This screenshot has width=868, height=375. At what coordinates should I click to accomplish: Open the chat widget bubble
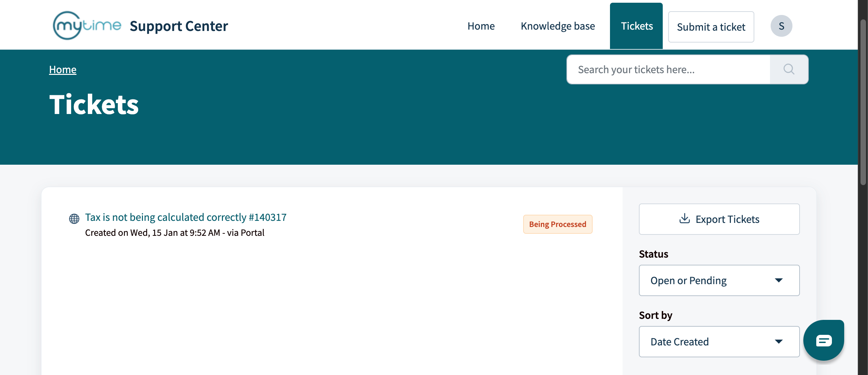823,340
